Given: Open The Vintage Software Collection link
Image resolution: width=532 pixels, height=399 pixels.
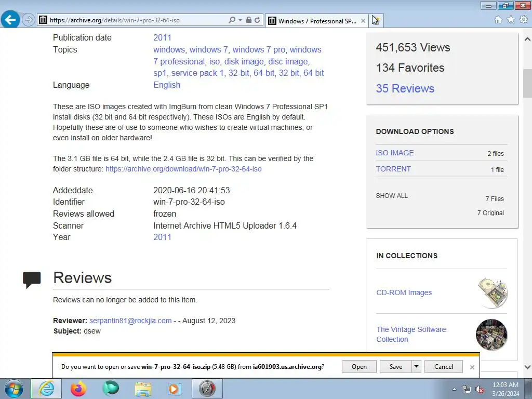Looking at the screenshot, I should pyautogui.click(x=411, y=334).
